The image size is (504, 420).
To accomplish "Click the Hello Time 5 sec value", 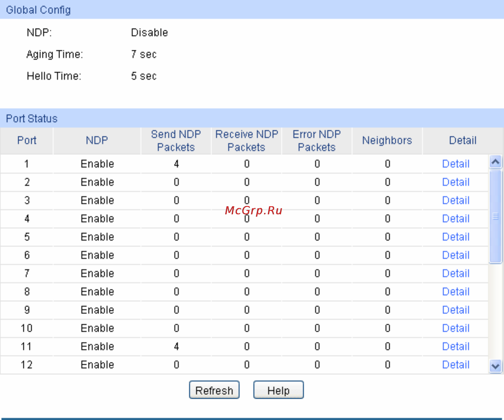I will 144,76.
